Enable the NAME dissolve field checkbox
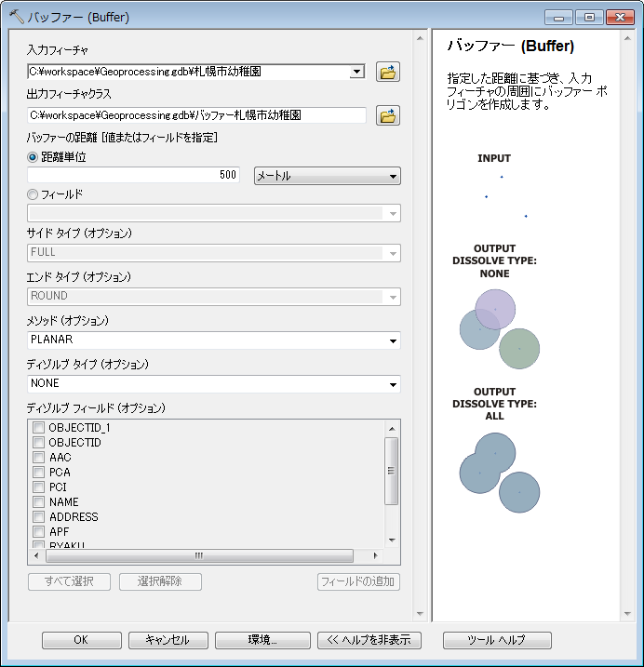The image size is (644, 667). (39, 502)
